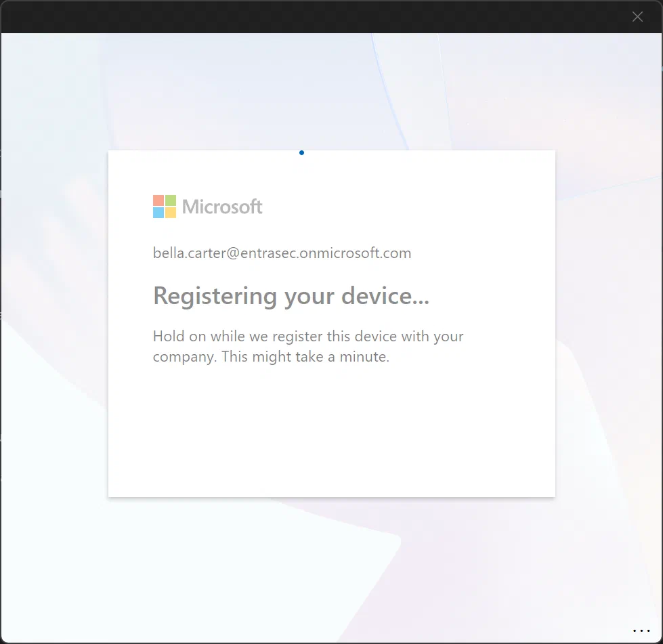Click the Microsoft wordmark text
Viewport: 663px width, 644px height.
point(222,207)
